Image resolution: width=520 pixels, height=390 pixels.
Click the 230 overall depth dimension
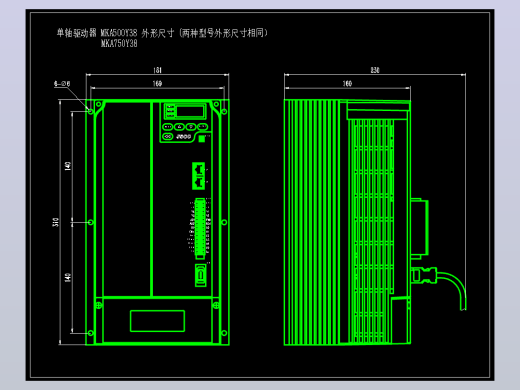point(375,70)
